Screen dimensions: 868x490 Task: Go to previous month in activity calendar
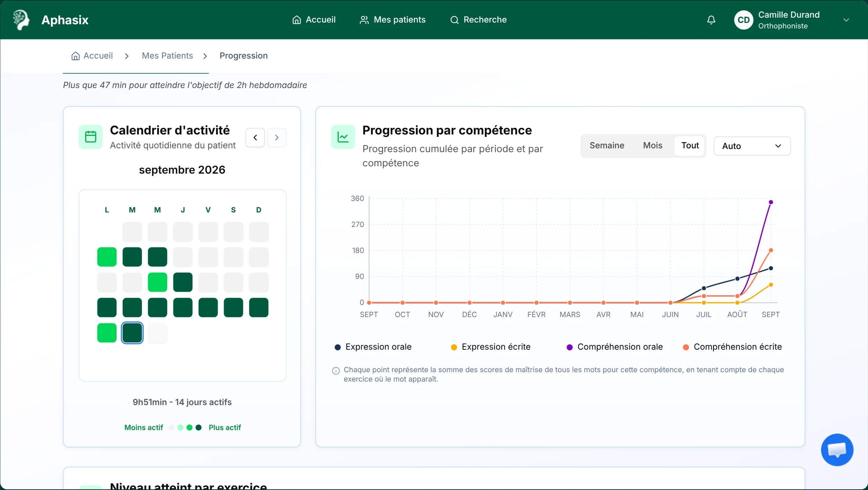pyautogui.click(x=255, y=138)
